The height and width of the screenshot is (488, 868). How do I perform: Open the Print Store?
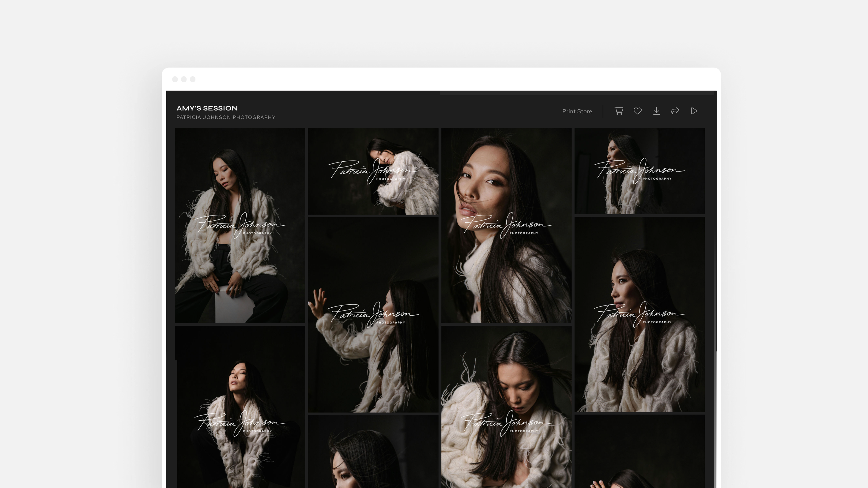[x=577, y=111]
